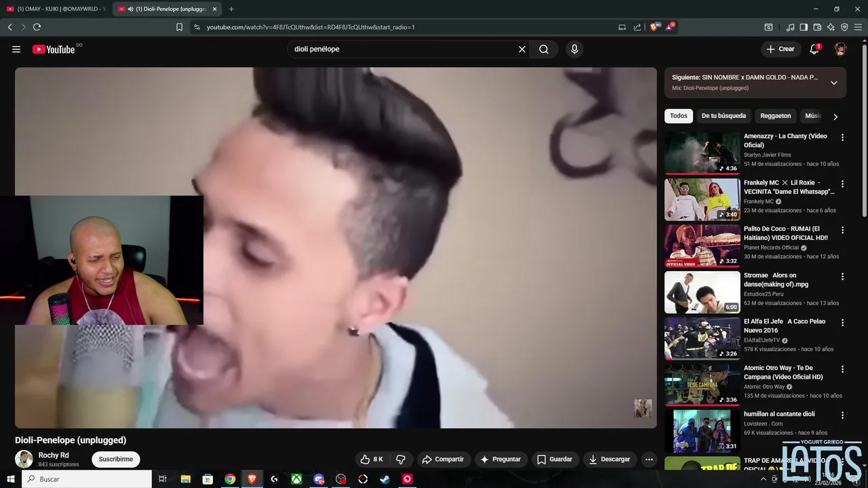
Task: Open Atomic Otro Way - Te De Campana video
Action: (702, 384)
